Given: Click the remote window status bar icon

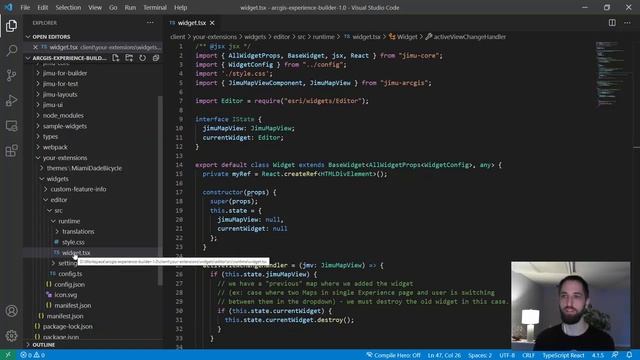Looking at the screenshot, I should 8,355.
